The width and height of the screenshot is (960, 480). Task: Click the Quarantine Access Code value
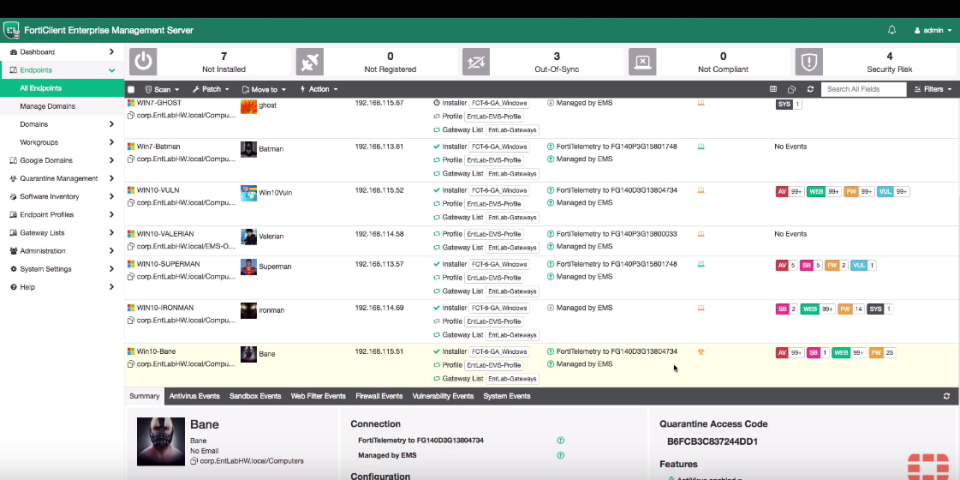point(713,441)
